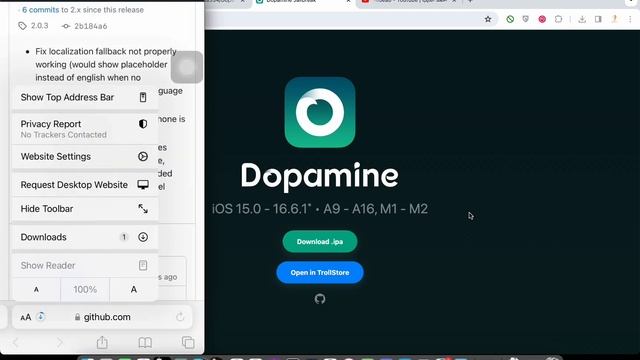Reload the Safari page
Image resolution: width=640 pixels, height=360 pixels.
[180, 317]
